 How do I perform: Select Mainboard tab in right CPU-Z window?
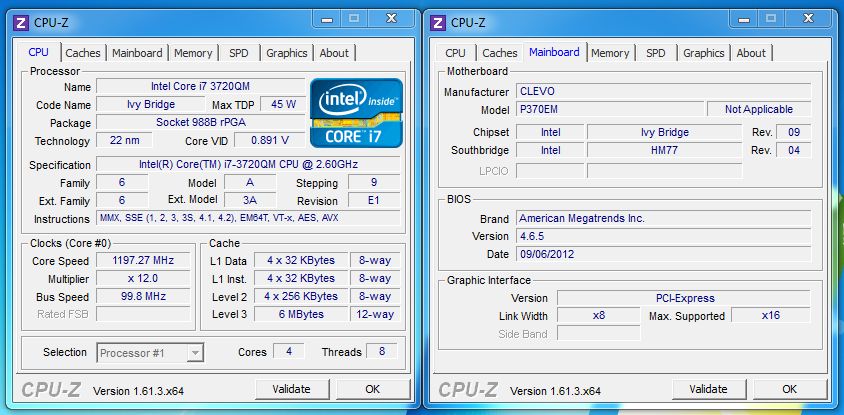(x=554, y=52)
